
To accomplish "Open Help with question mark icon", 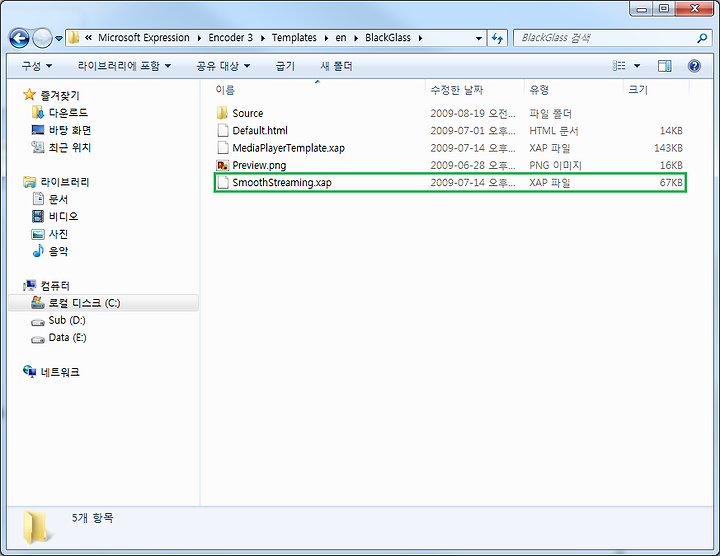I will (694, 66).
